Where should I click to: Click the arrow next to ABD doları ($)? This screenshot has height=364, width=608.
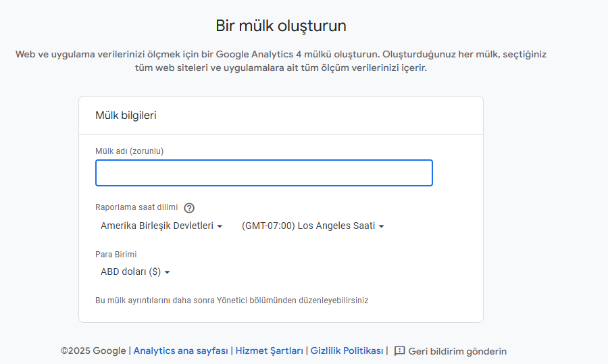point(167,272)
